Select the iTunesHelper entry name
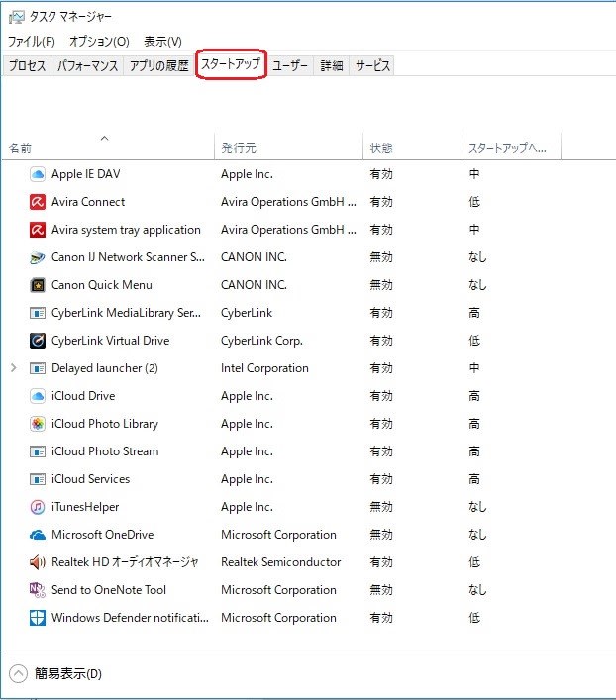 point(85,507)
